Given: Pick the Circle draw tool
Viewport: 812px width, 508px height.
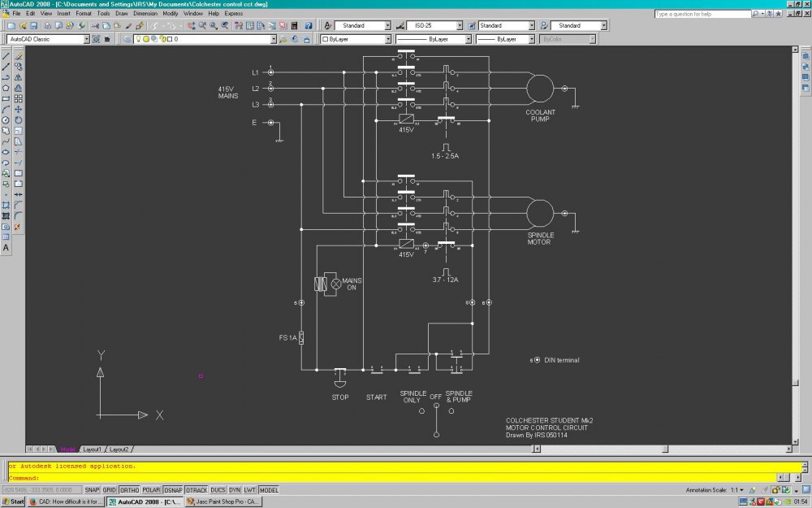Looking at the screenshot, I should tap(6, 119).
